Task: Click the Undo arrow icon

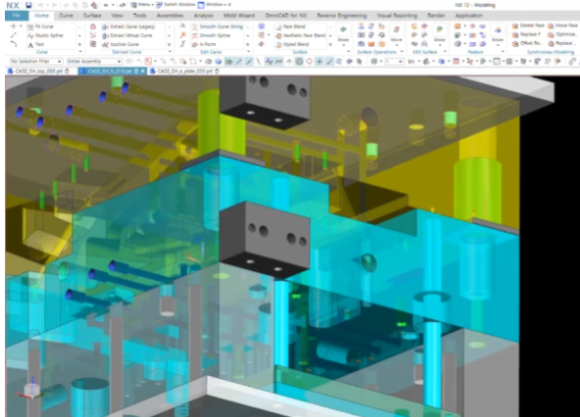Action: (x=40, y=5)
